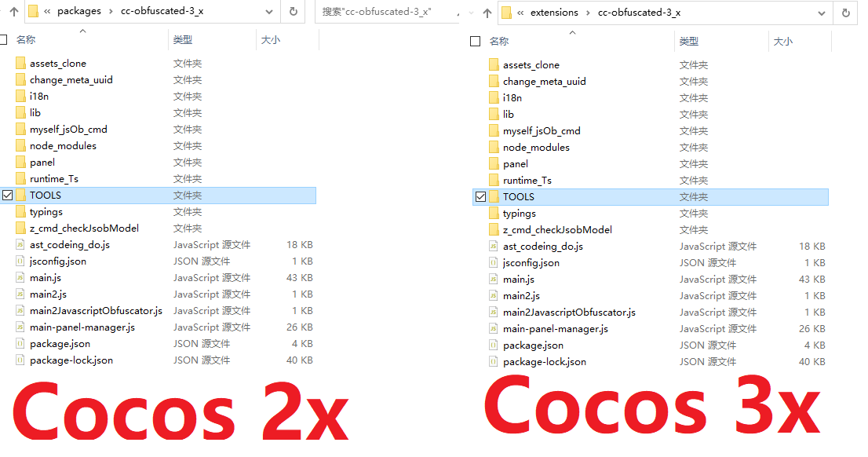The image size is (868, 457).
Task: Open the chevron after 'packages' in left address bar
Action: [x=111, y=11]
